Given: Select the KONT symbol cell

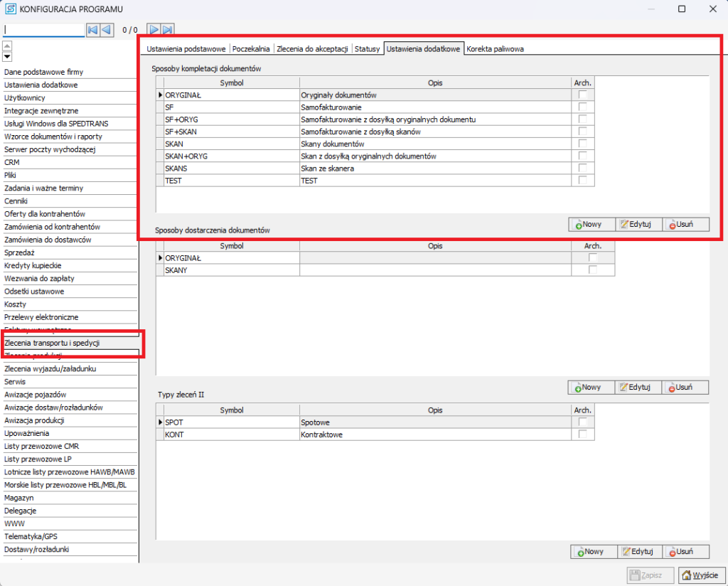Looking at the screenshot, I should point(232,434).
